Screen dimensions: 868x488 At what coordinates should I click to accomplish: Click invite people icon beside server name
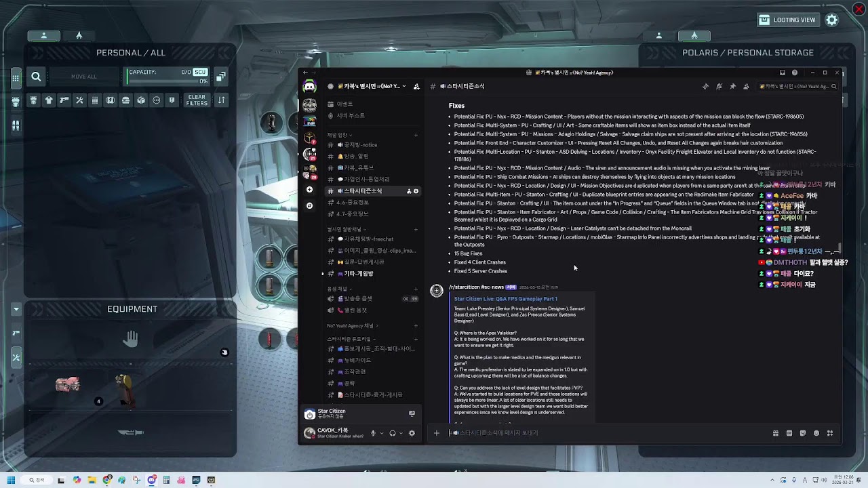coord(416,87)
